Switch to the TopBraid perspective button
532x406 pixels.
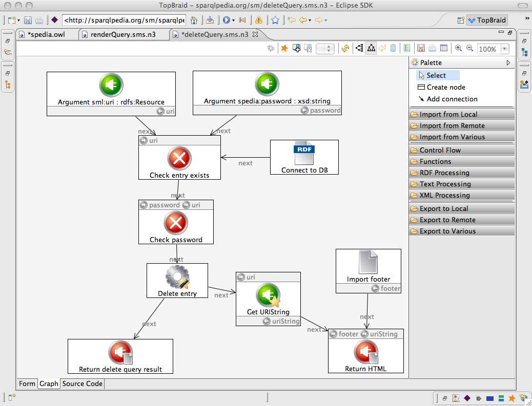tap(487, 20)
